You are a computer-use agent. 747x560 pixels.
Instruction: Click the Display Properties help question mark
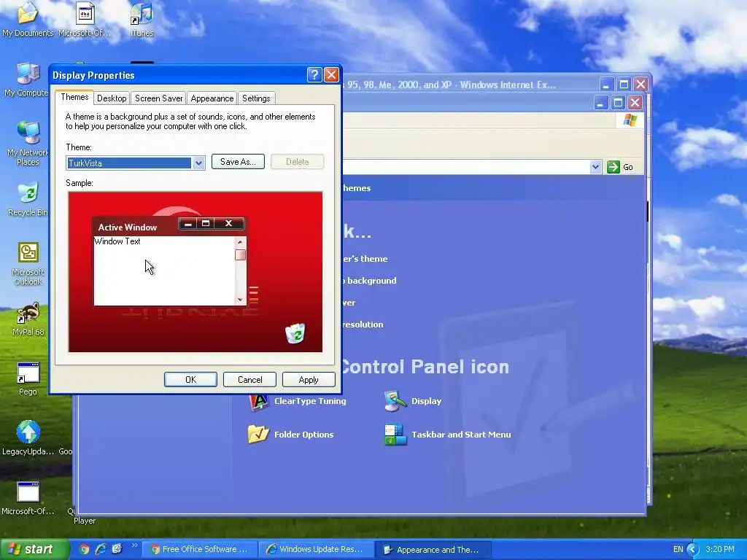coord(314,75)
